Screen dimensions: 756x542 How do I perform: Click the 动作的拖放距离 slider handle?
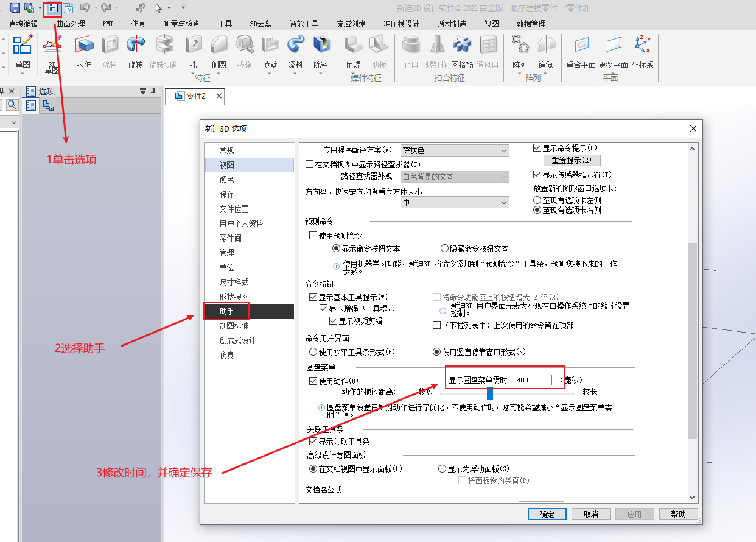[x=490, y=393]
